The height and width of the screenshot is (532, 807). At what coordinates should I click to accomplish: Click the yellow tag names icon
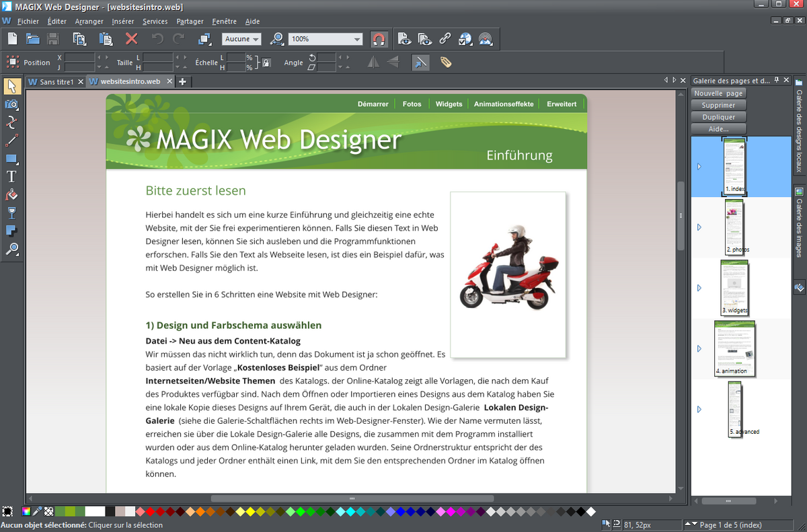[445, 63]
